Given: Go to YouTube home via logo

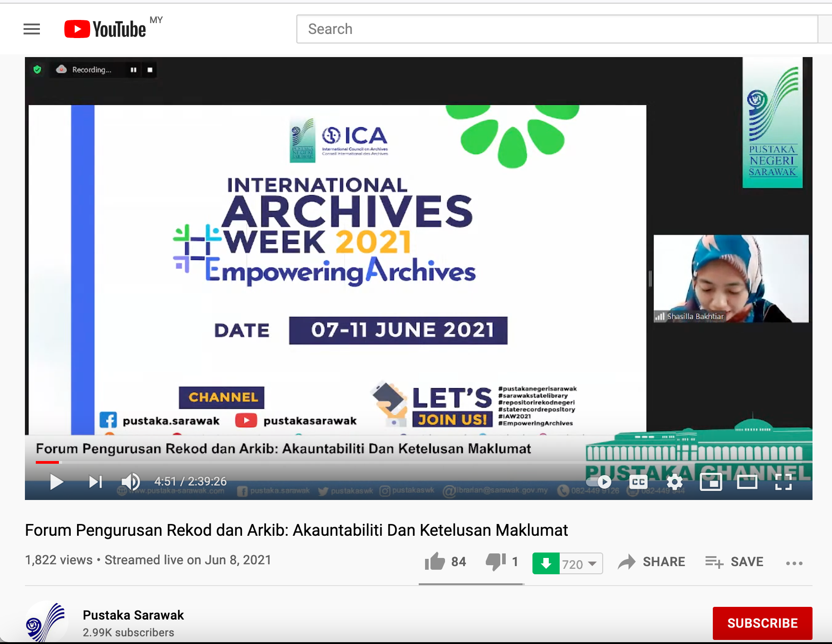Looking at the screenshot, I should pos(105,29).
